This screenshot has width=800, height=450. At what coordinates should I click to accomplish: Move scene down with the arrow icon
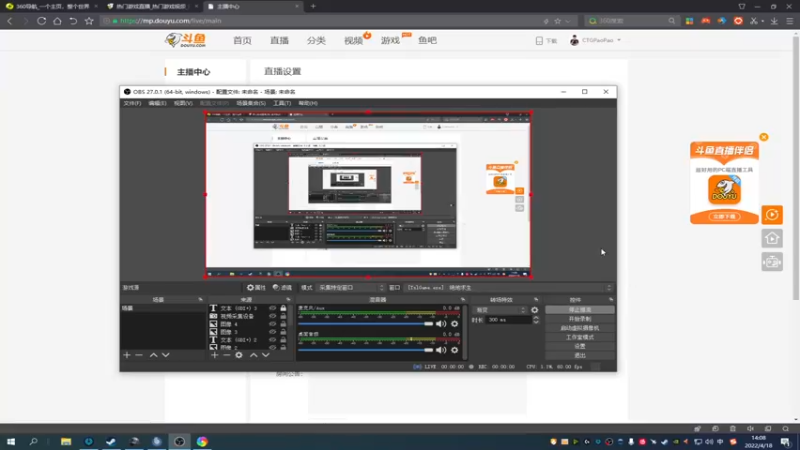click(x=165, y=355)
